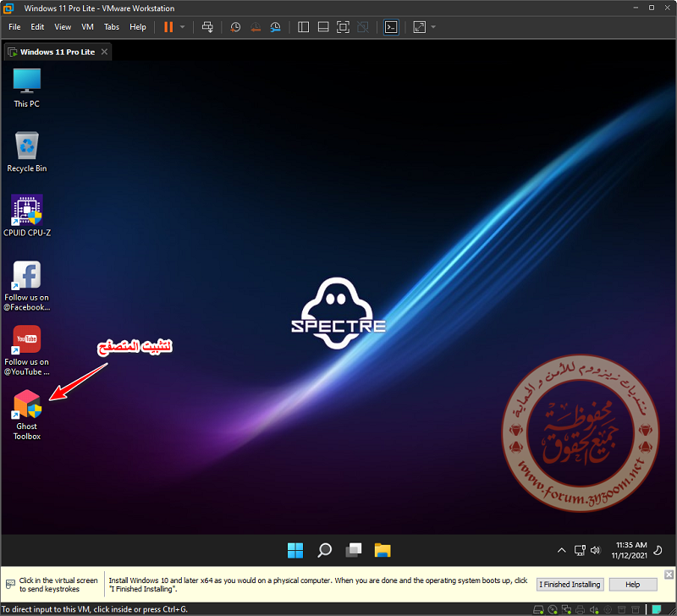677x616 pixels.
Task: Click the greyed-out Unity mode icon
Action: tap(363, 27)
